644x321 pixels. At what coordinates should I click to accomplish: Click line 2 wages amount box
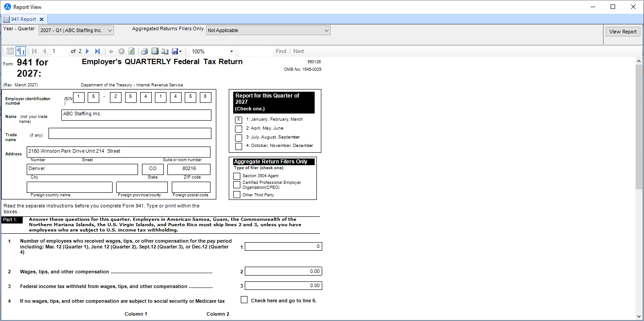pyautogui.click(x=283, y=272)
